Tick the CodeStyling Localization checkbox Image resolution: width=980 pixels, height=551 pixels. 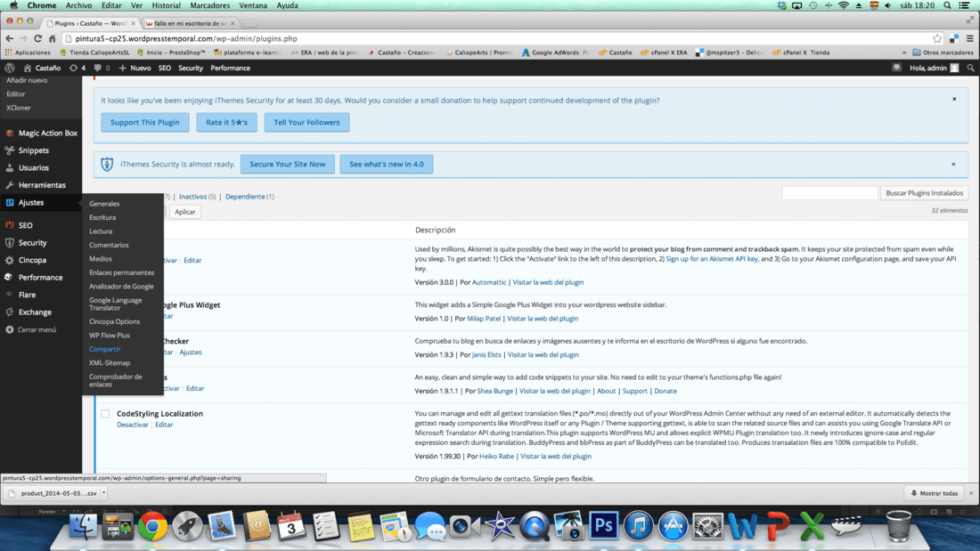pos(105,414)
